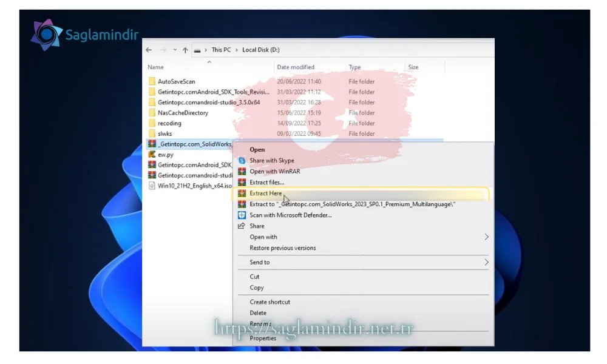Screen dimensions: 607x364
Task: Choose Share in the context menu
Action: (x=257, y=226)
